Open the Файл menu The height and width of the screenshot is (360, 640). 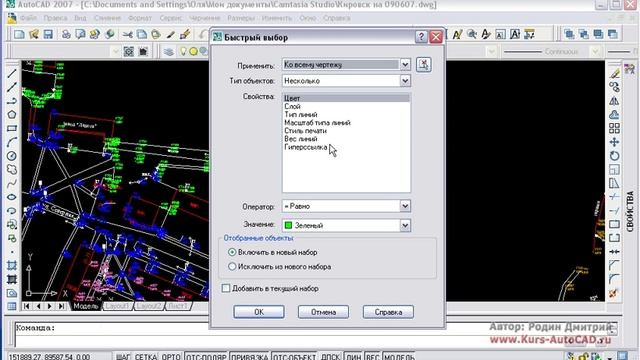[28, 18]
